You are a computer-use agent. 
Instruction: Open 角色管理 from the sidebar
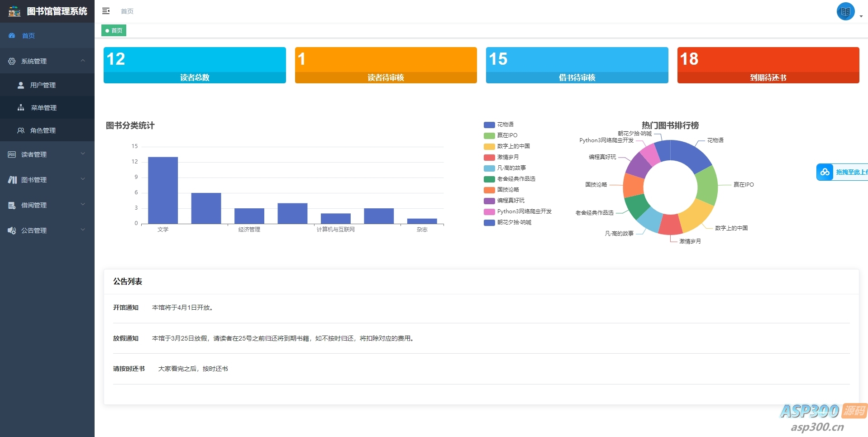(x=43, y=130)
